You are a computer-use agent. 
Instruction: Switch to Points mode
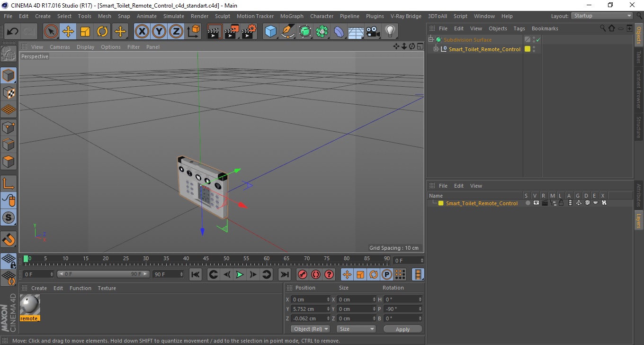(x=9, y=127)
